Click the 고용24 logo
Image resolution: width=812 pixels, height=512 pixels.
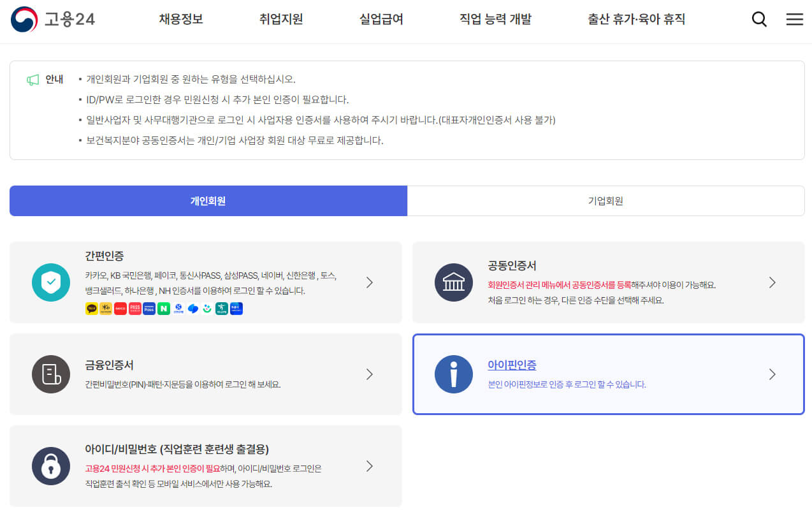[53, 19]
